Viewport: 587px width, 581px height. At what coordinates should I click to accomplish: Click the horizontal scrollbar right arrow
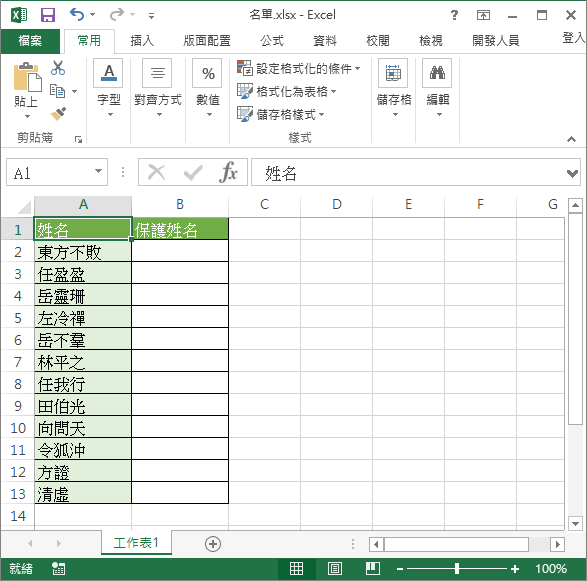[557, 544]
